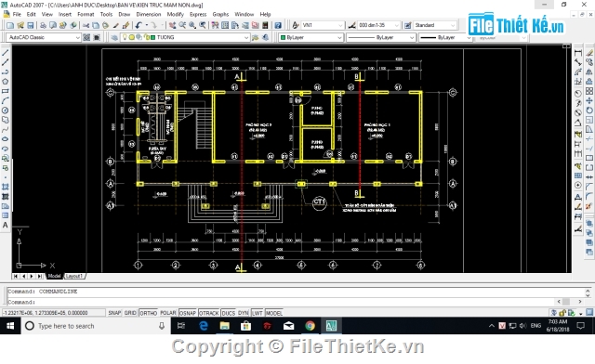This screenshot has width=595, height=364.
Task: Select the Explode modify tool
Action: tap(589, 206)
